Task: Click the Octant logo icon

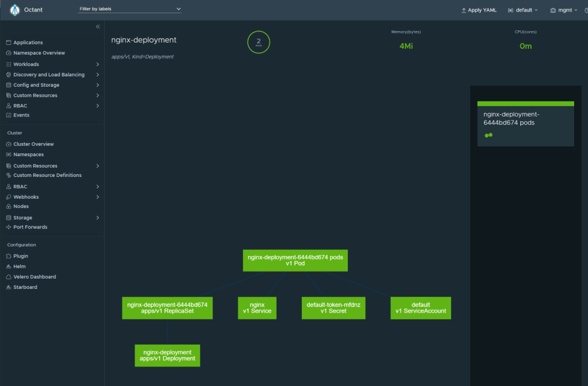Action: point(15,10)
